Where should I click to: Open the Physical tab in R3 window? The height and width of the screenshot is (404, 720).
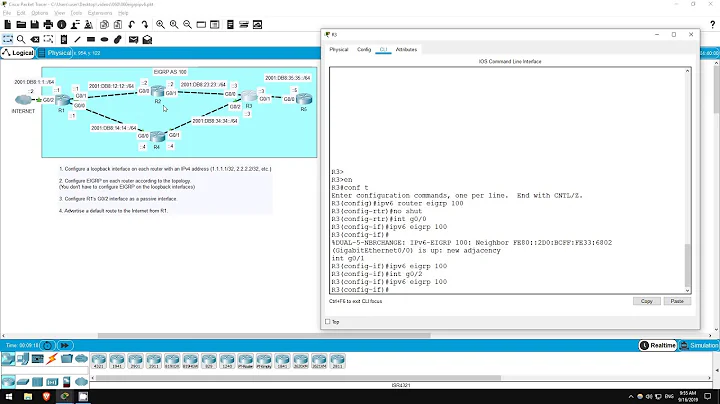[339, 49]
